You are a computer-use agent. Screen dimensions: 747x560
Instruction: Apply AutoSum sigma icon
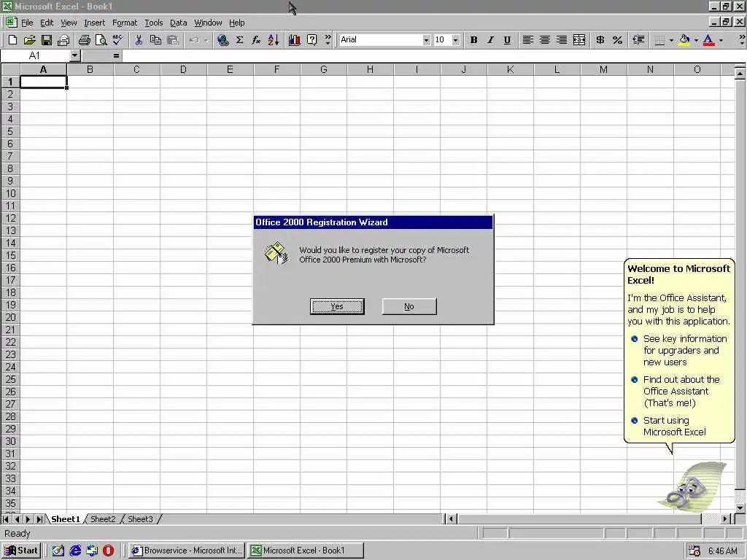(239, 41)
